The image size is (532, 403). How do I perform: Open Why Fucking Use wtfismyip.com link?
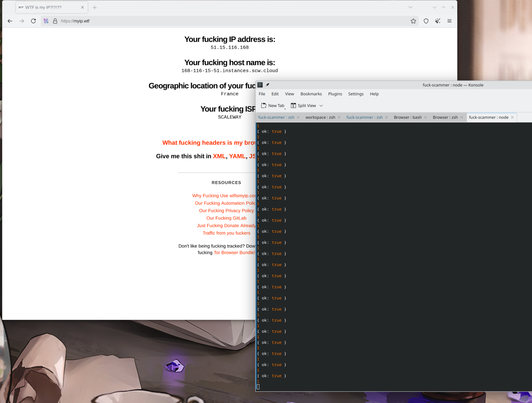tap(224, 196)
